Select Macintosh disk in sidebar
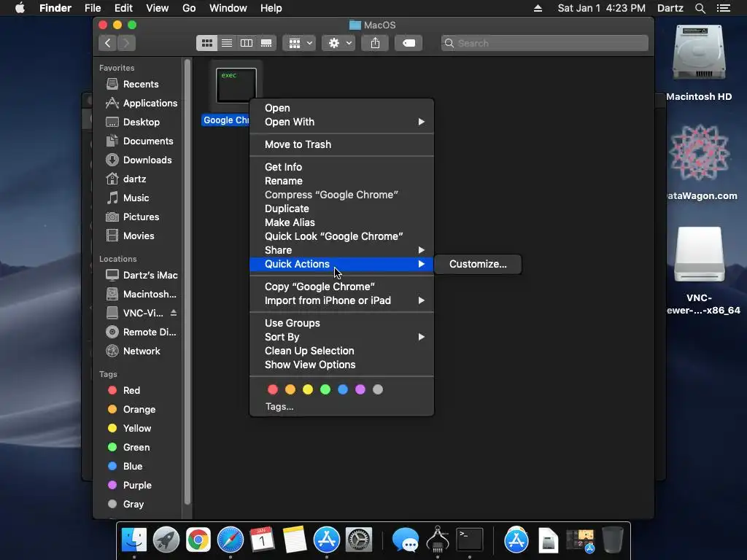The width and height of the screenshot is (747, 560). point(141,295)
